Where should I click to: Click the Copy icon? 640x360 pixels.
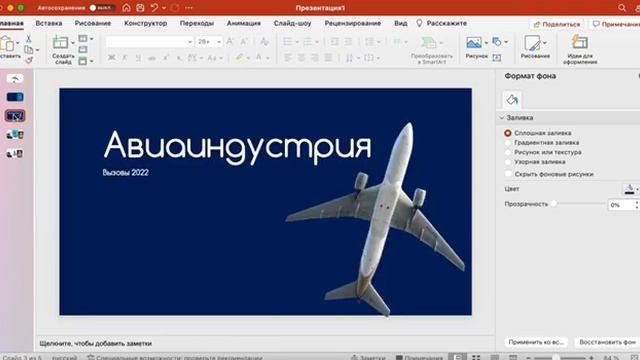click(28, 50)
